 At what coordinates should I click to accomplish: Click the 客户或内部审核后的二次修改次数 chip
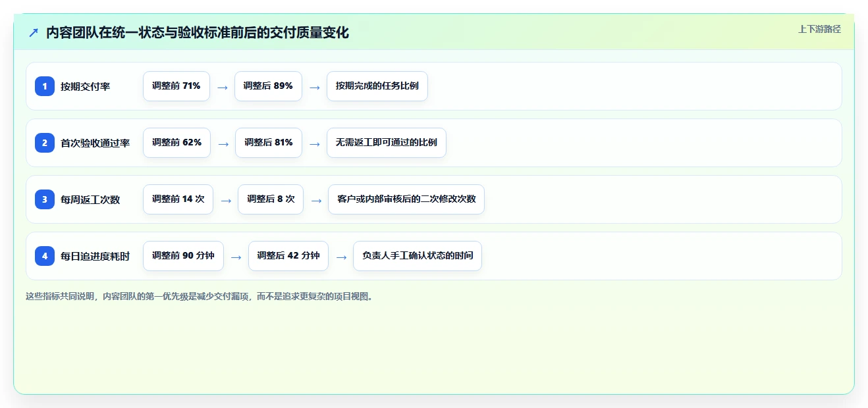click(406, 199)
